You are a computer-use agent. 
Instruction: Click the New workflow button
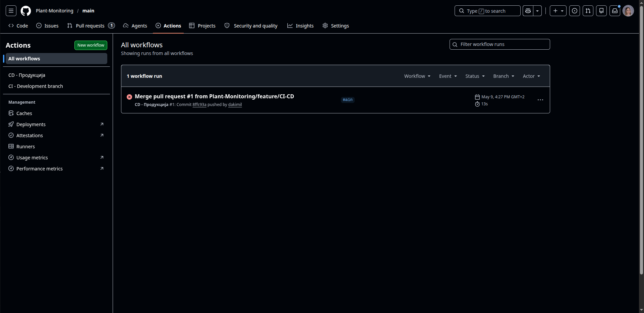tap(91, 45)
